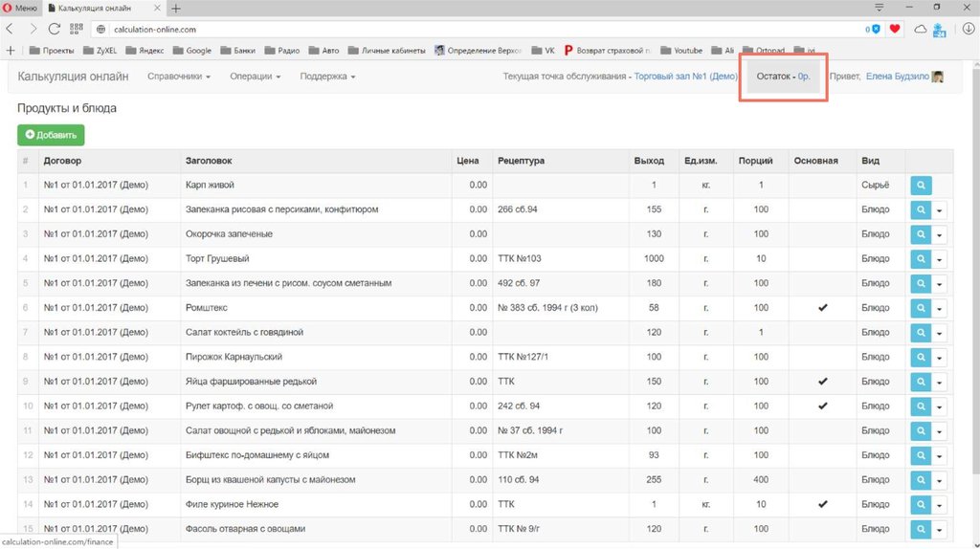Viewport: 980px width, 549px height.
Task: Click the checkmark in Ромштекс Основная column
Action: 822,308
